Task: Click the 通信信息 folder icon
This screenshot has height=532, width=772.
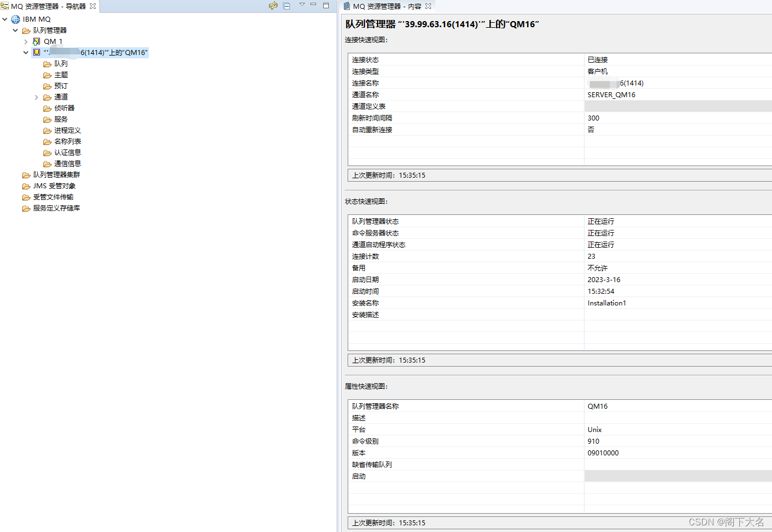Action: point(47,164)
